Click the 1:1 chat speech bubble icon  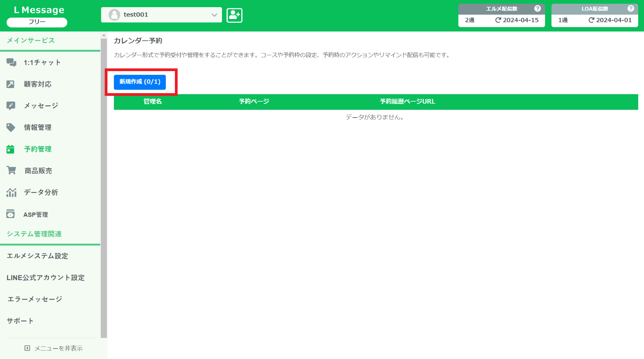(11, 63)
